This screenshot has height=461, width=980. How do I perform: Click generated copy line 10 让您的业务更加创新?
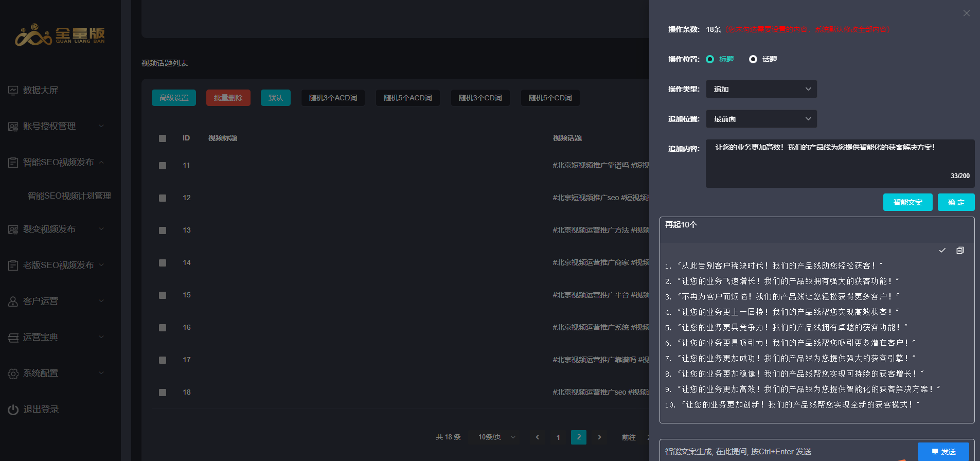pos(792,404)
